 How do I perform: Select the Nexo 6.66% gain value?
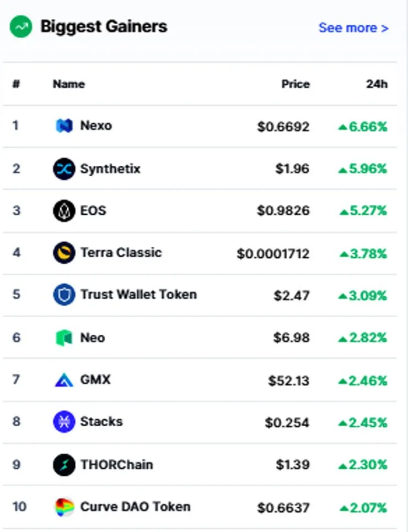(x=363, y=127)
